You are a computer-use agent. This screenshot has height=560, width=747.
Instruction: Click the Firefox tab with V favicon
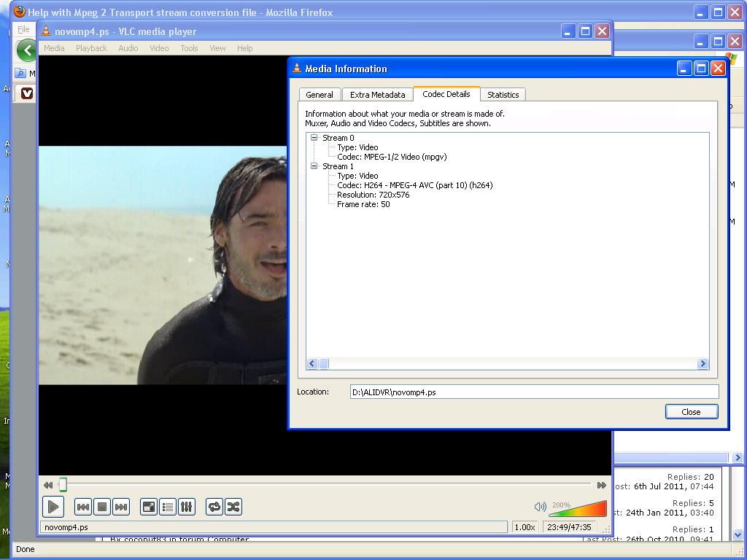click(x=27, y=93)
